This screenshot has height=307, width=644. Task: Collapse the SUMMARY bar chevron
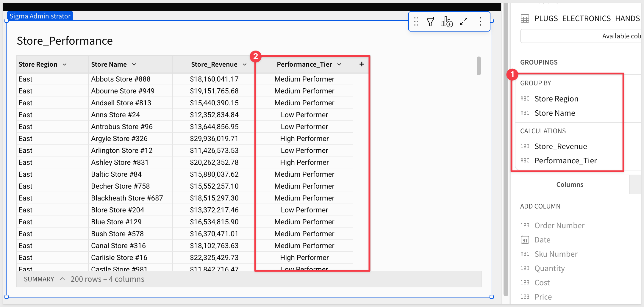coord(62,279)
